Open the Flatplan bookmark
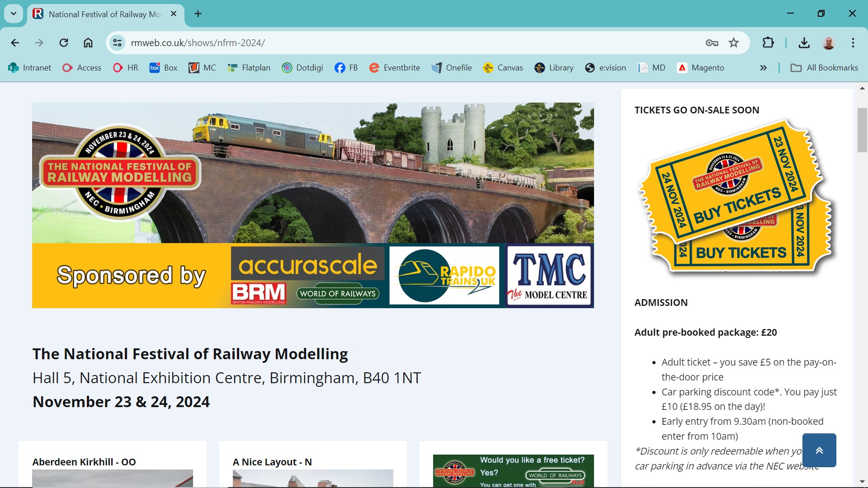 tap(249, 68)
